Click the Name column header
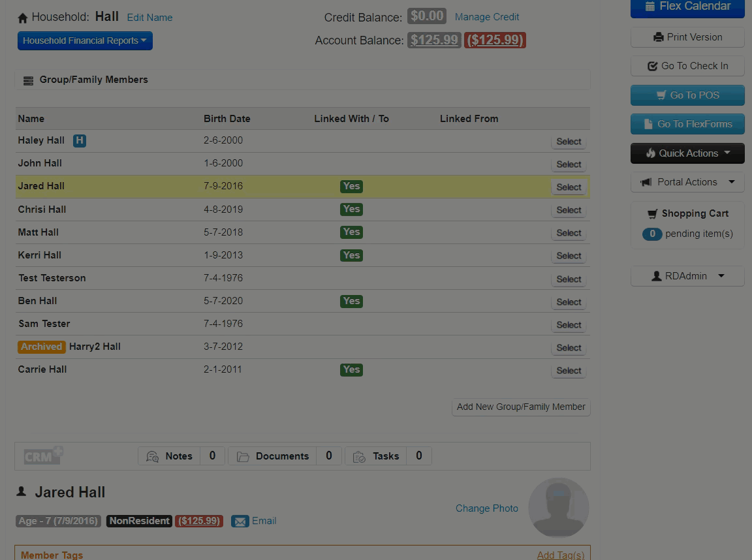This screenshot has width=752, height=560. pyautogui.click(x=31, y=119)
